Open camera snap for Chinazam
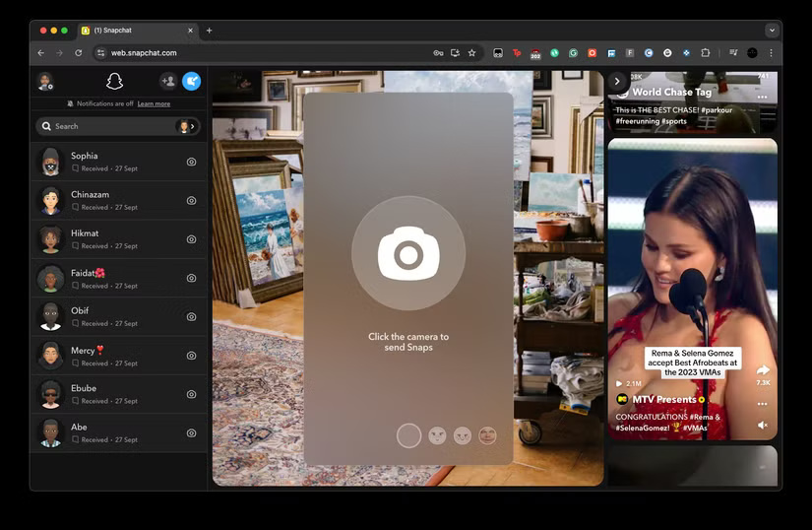Viewport: 812px width, 530px height. (191, 201)
